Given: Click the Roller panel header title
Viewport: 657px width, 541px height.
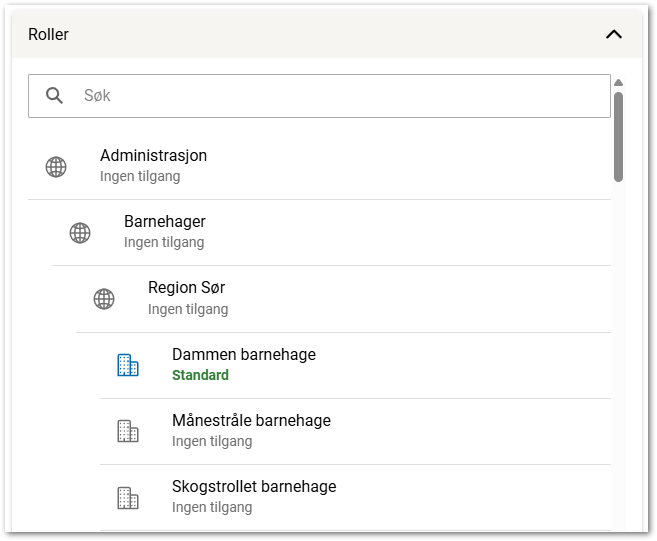Looking at the screenshot, I should 49,34.
